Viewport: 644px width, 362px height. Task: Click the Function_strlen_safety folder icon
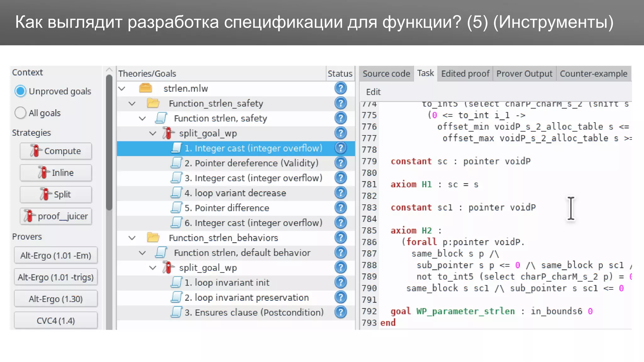[x=153, y=103]
